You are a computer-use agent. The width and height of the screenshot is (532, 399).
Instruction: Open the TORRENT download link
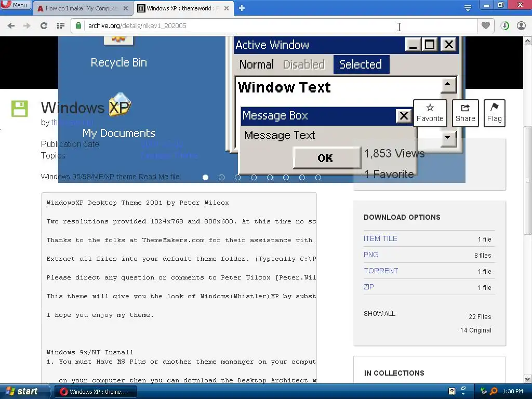pos(381,271)
